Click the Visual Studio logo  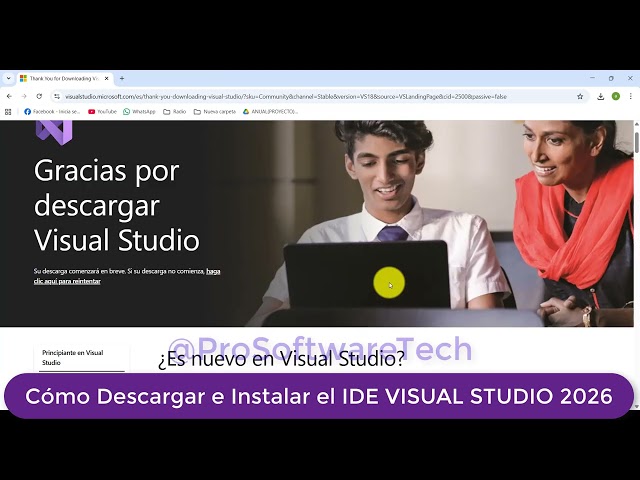(54, 132)
